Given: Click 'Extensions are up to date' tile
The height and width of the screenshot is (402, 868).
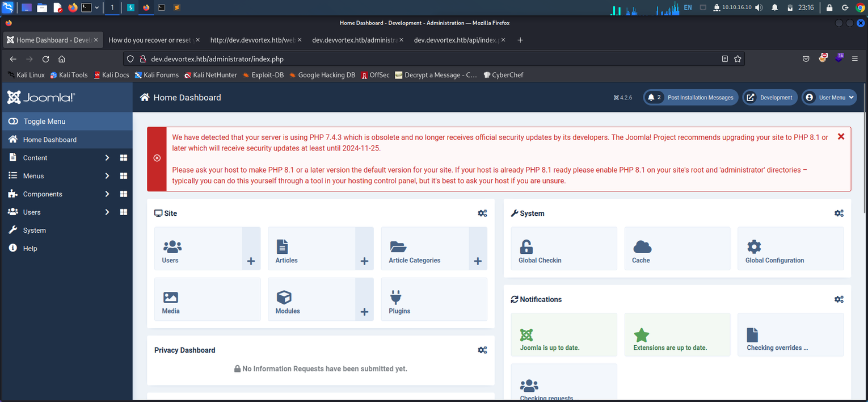Looking at the screenshot, I should 677,334.
